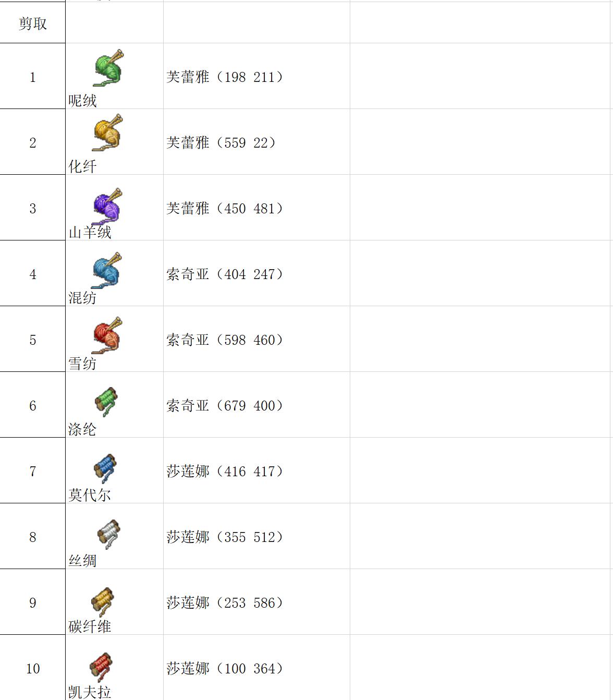This screenshot has width=613, height=700.
Task: Select the green 涤纶 thread spool icon
Action: click(106, 401)
